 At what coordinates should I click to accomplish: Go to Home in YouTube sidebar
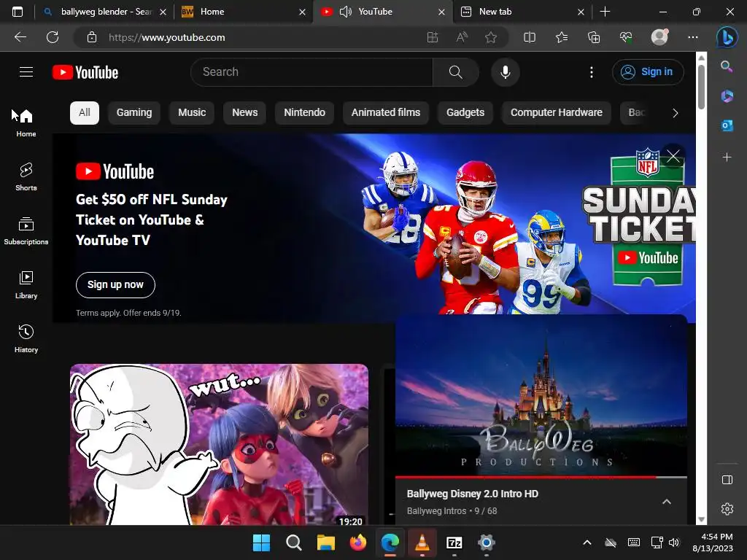(x=26, y=122)
